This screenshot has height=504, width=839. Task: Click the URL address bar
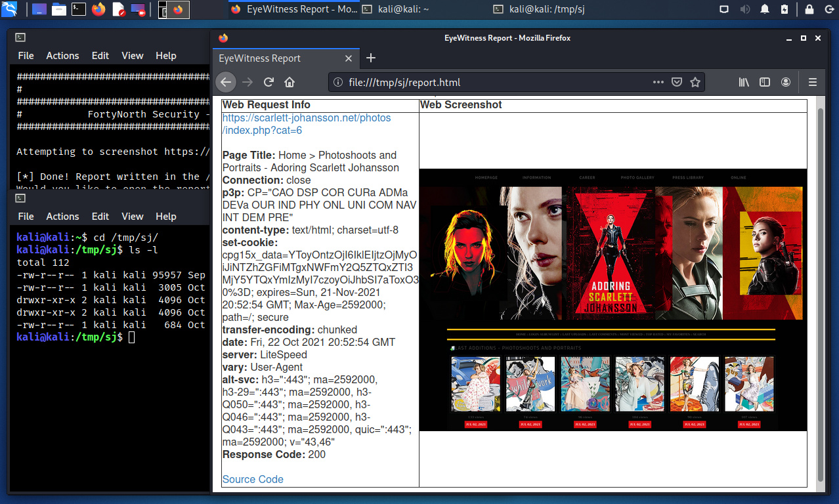pos(492,82)
